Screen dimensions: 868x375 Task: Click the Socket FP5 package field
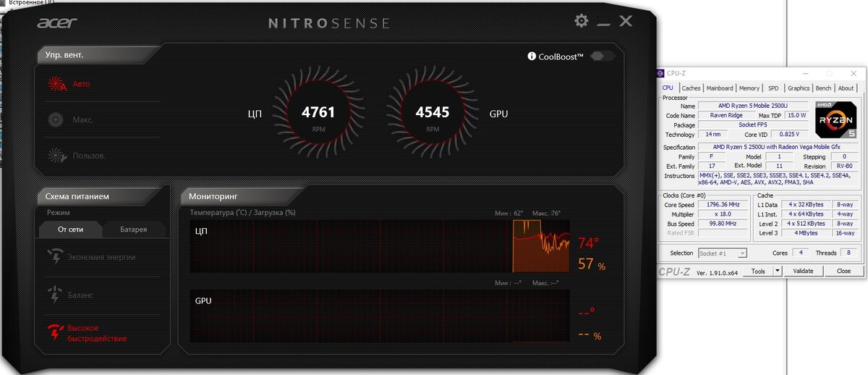click(753, 125)
